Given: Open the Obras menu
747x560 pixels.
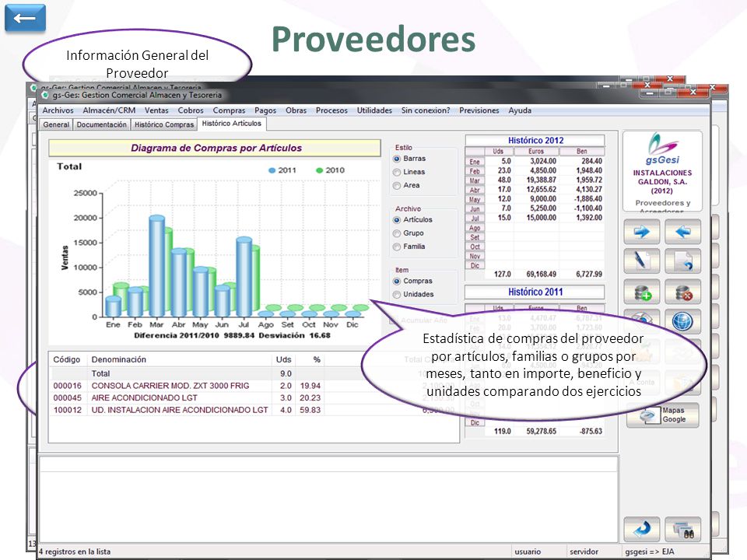Looking at the screenshot, I should point(296,110).
